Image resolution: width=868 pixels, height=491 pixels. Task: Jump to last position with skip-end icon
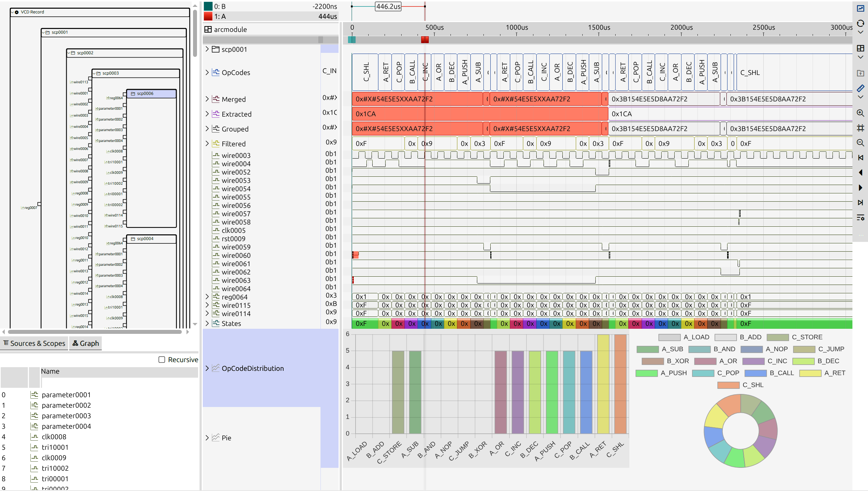click(860, 202)
